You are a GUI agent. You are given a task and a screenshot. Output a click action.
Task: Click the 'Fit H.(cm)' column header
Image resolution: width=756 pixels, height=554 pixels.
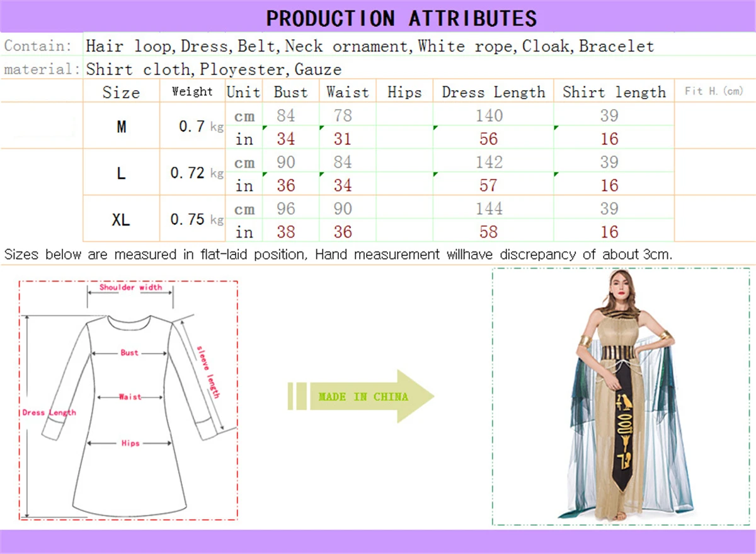[x=714, y=91]
